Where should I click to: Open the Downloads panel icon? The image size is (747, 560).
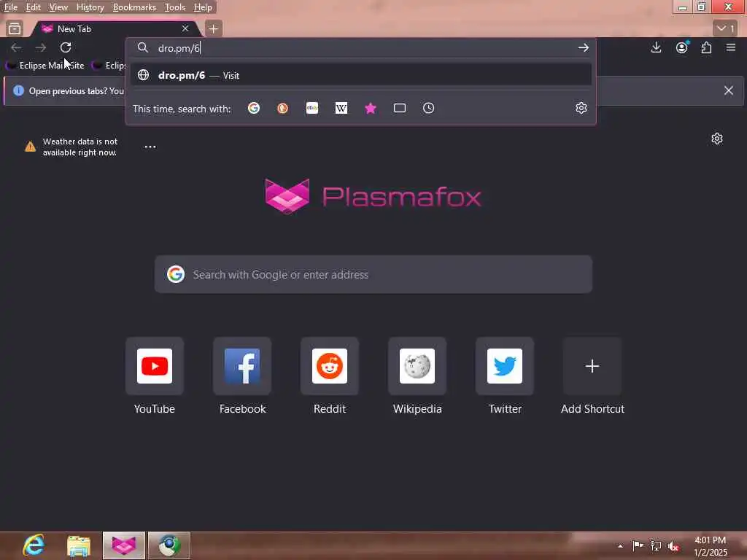pyautogui.click(x=656, y=47)
